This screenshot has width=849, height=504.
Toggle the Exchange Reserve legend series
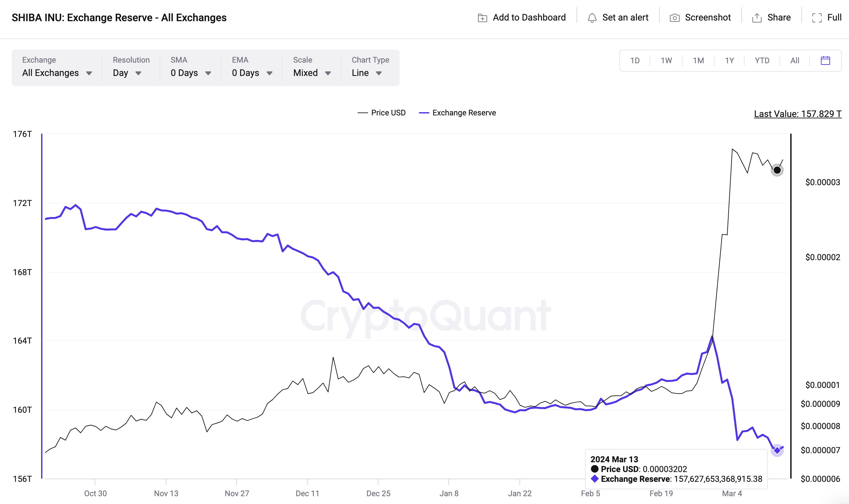tap(457, 113)
